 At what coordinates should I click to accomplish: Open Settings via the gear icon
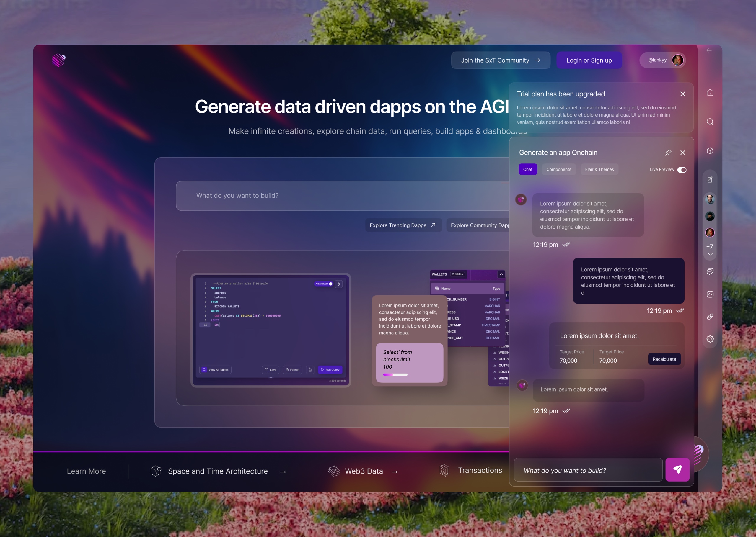(710, 339)
